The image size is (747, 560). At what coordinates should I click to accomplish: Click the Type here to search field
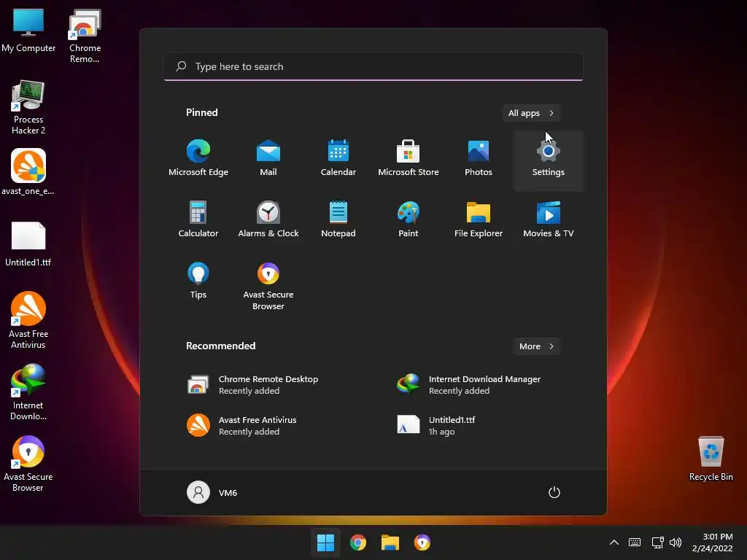pyautogui.click(x=373, y=66)
